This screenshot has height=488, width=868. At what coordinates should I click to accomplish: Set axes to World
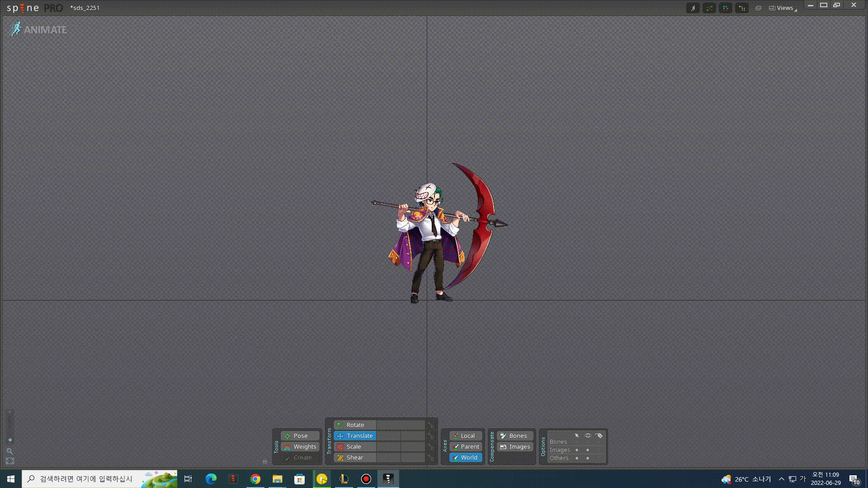point(466,457)
